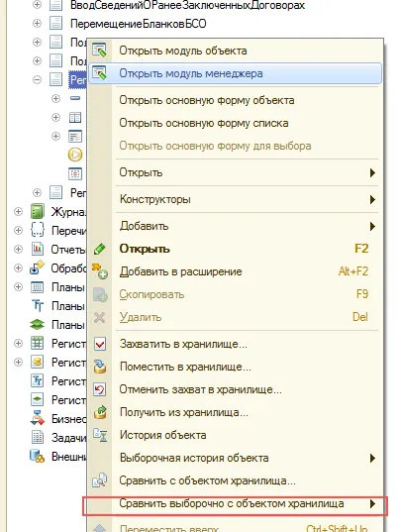402x532 pixels.
Task: Click the Внешние источники database icon
Action: click(37, 456)
